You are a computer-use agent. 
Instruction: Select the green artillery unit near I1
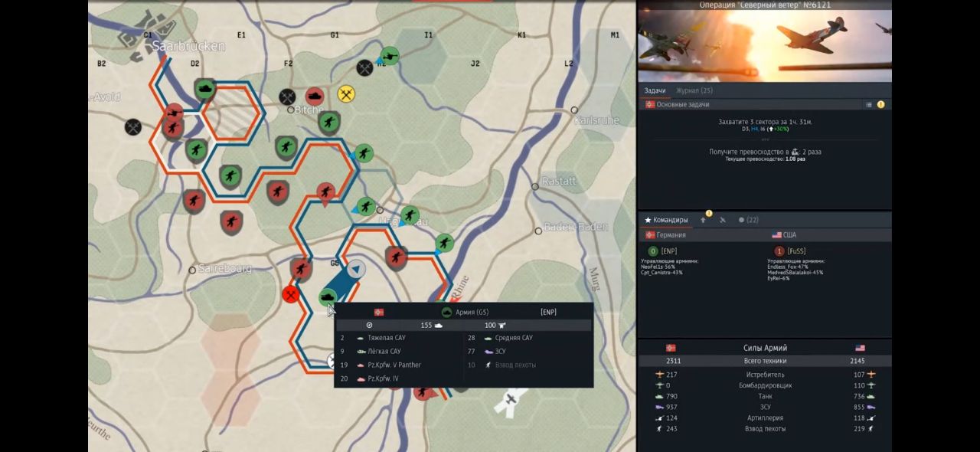pos(390,55)
